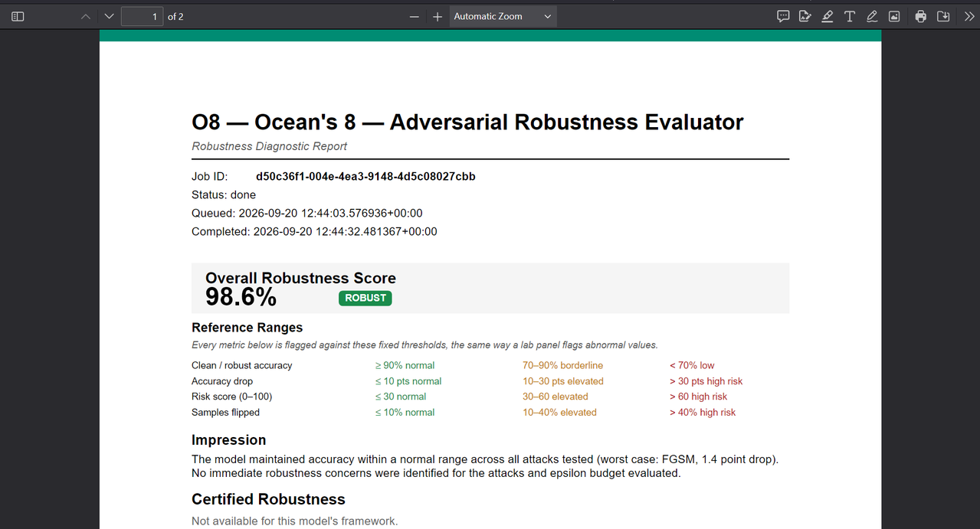
Task: Zoom in with the plus button
Action: [x=438, y=16]
